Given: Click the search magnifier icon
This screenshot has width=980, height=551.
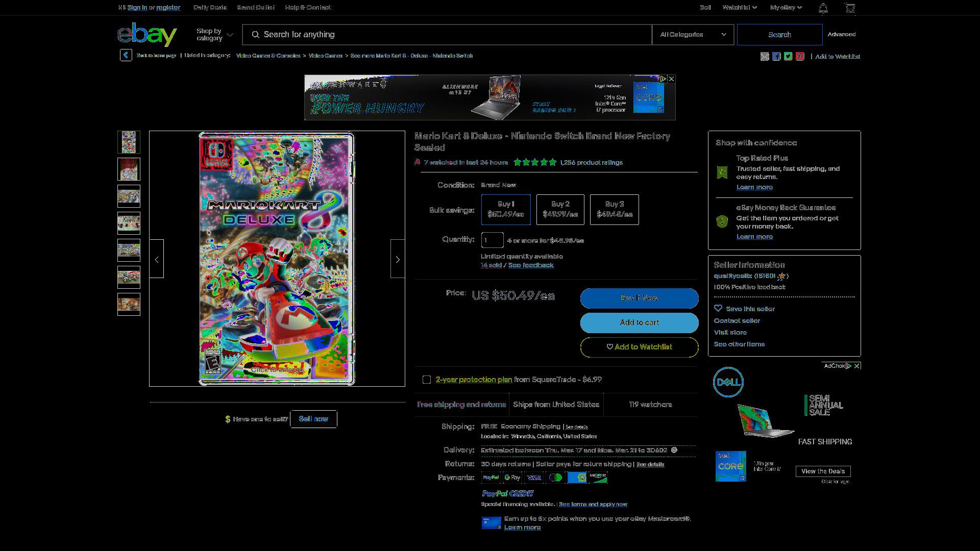Looking at the screenshot, I should 256,35.
